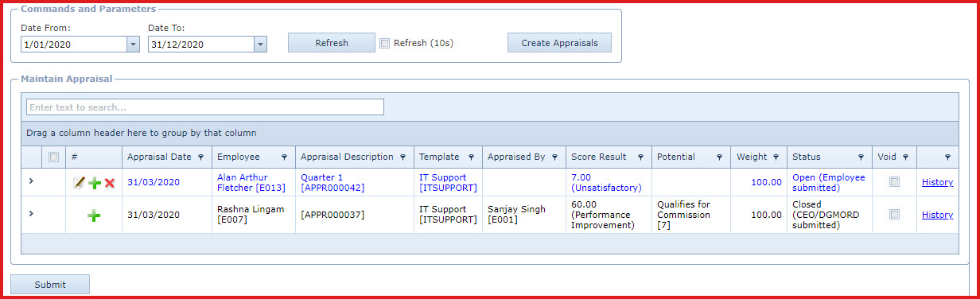This screenshot has height=299, width=980.
Task: Open the Date From calendar dropdown
Action: [133, 45]
